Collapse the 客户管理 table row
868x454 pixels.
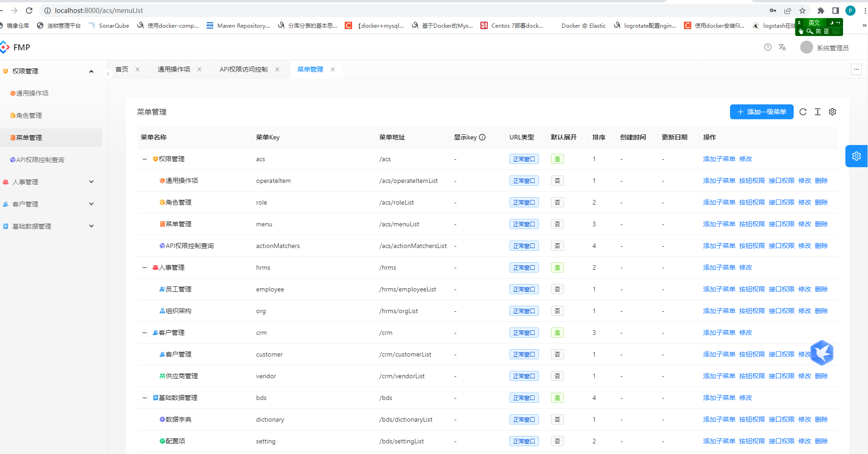pyautogui.click(x=144, y=333)
